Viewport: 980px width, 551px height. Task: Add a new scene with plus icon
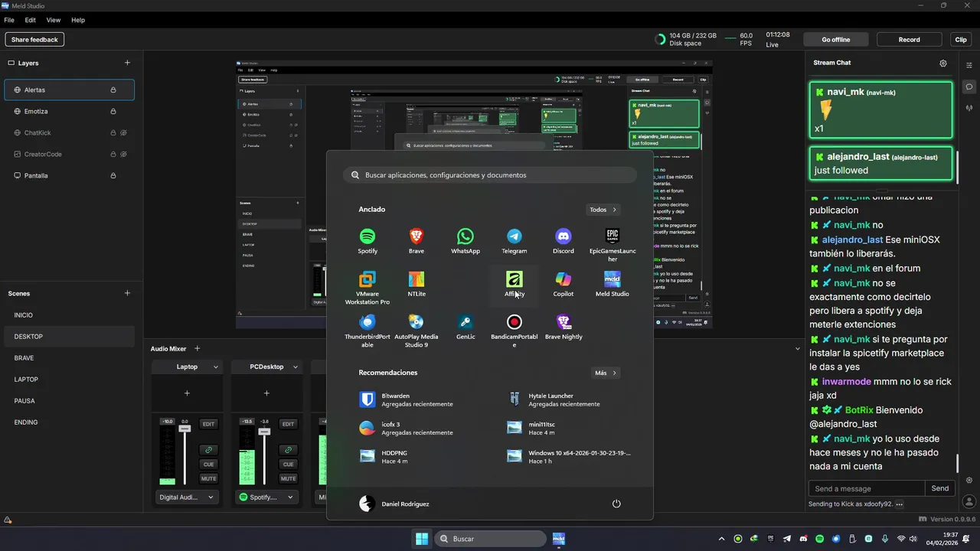click(127, 293)
